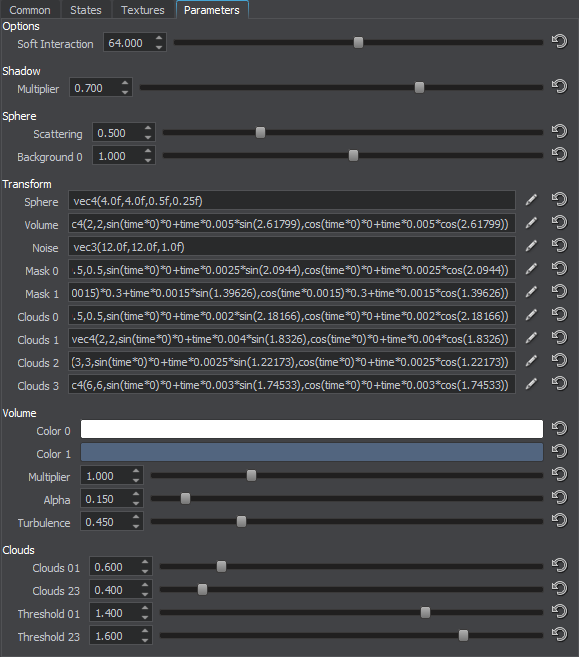Image resolution: width=579 pixels, height=657 pixels.
Task: Reset Volume Color 1 to default
Action: [x=559, y=452]
